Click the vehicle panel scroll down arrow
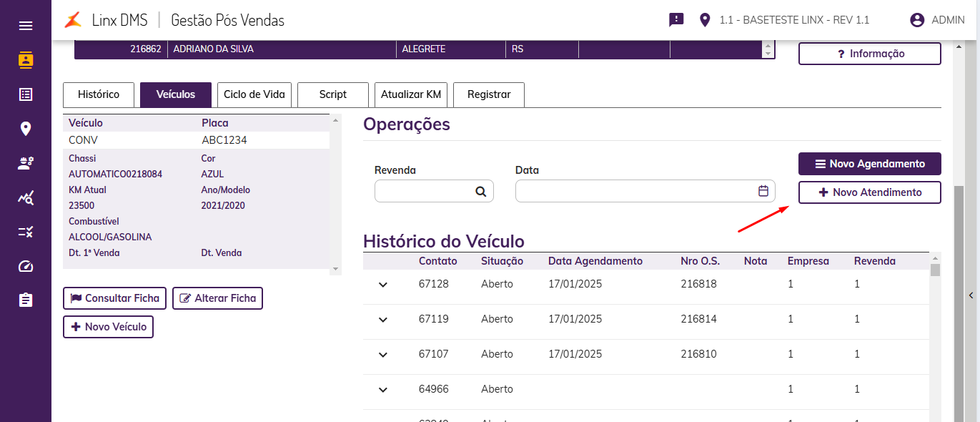The width and height of the screenshot is (980, 422). coord(336,269)
